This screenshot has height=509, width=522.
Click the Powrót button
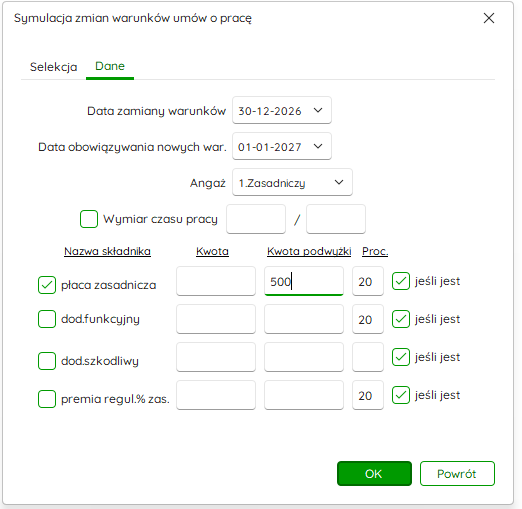pyautogui.click(x=457, y=473)
